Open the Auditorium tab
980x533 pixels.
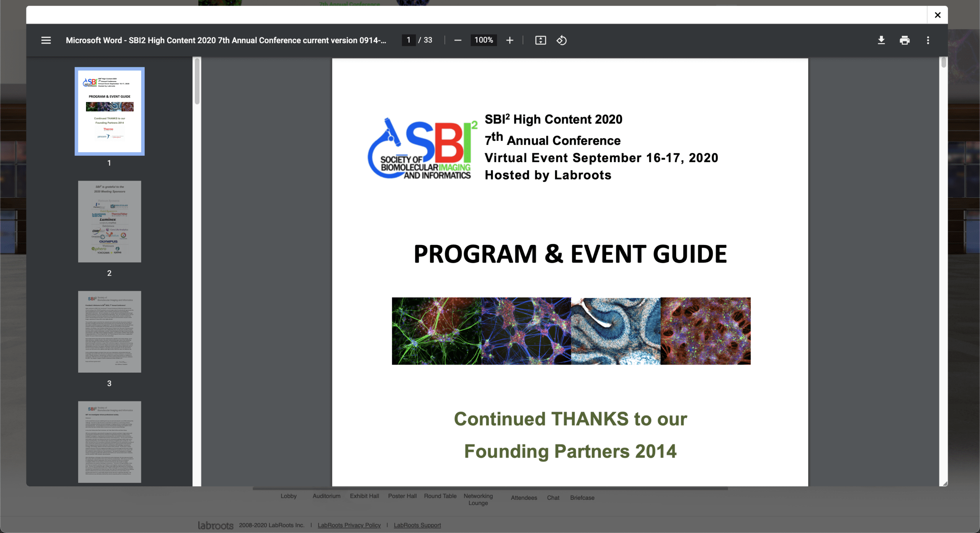click(x=327, y=496)
